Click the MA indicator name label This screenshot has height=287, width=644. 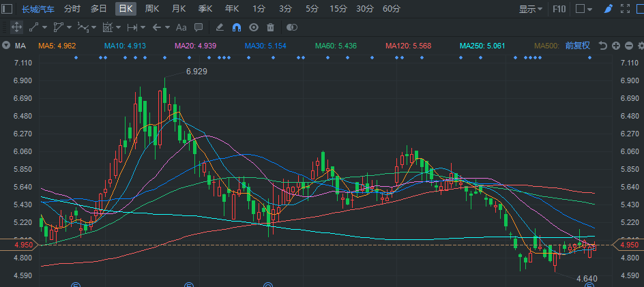(20, 46)
